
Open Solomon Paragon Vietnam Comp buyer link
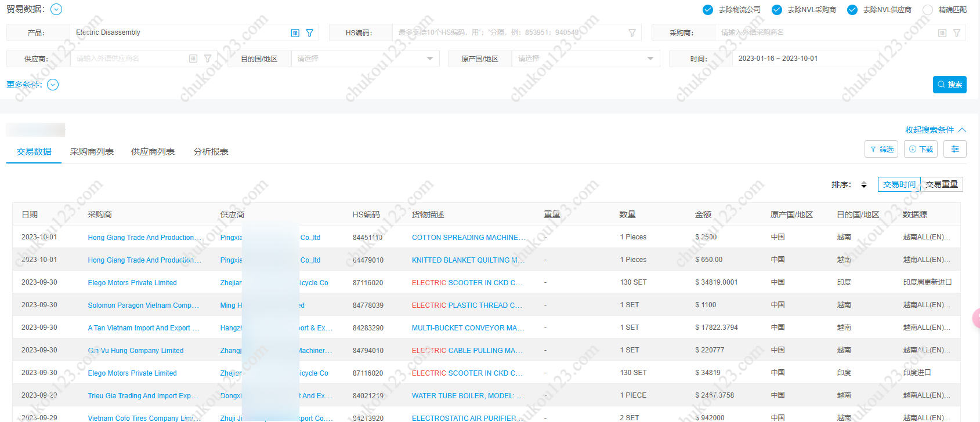point(143,305)
